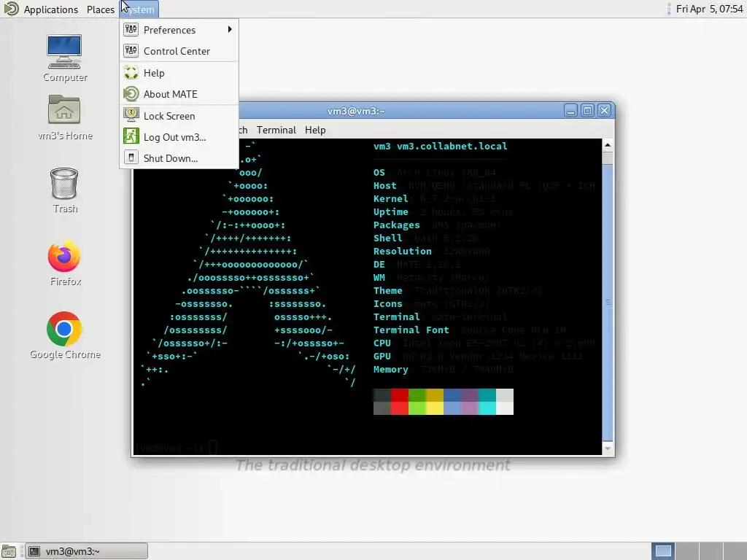Launch Google Chrome from the desktop

pyautogui.click(x=64, y=335)
